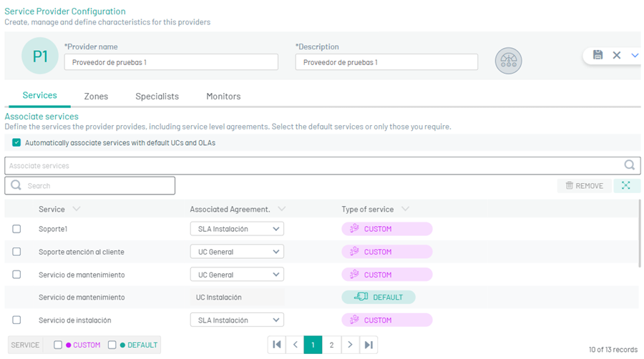Toggle the expand fullscreen grid icon
Image resolution: width=644 pixels, height=359 pixels.
626,185
